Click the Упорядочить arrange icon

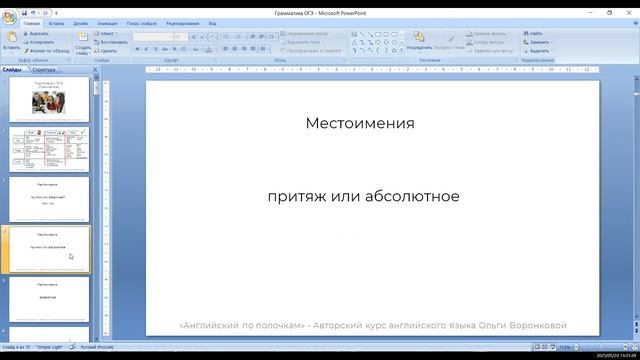419,38
